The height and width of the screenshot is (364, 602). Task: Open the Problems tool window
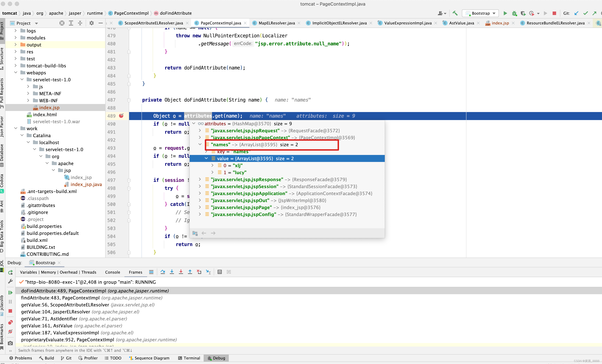[21, 358]
